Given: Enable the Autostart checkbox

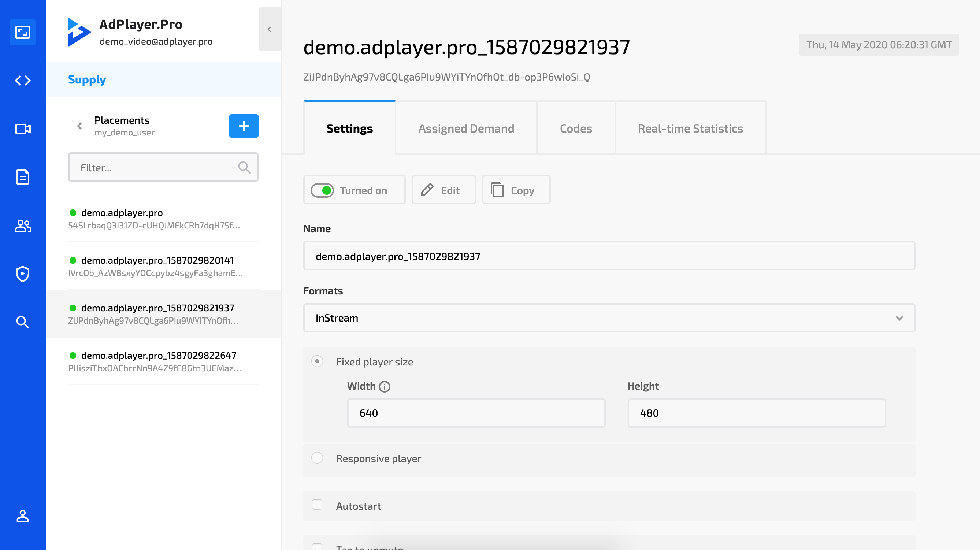Looking at the screenshot, I should 317,505.
